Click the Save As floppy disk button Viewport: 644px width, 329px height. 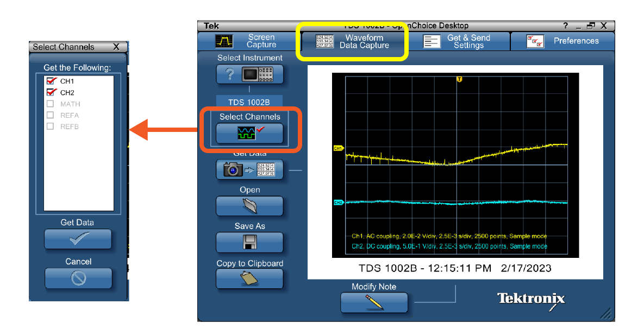click(249, 242)
